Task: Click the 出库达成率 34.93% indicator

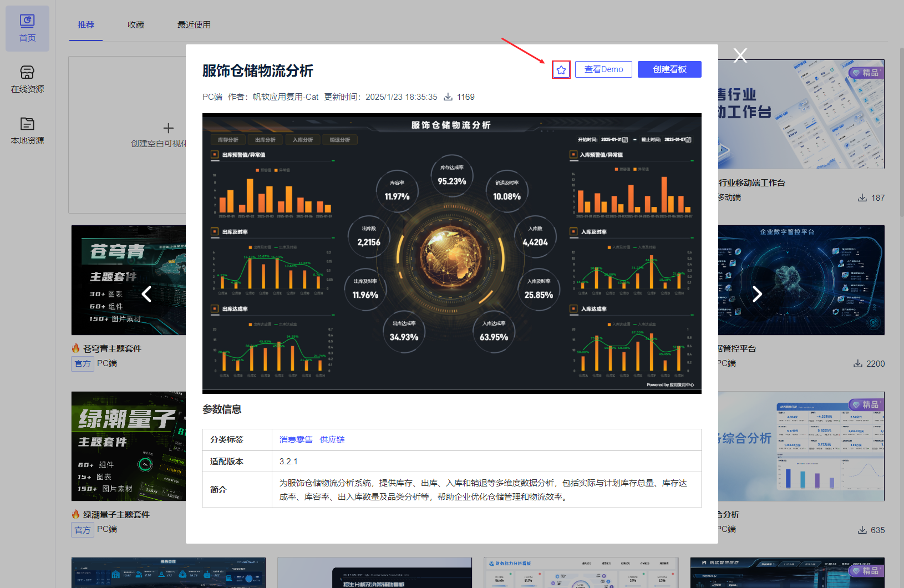Action: [x=404, y=332]
